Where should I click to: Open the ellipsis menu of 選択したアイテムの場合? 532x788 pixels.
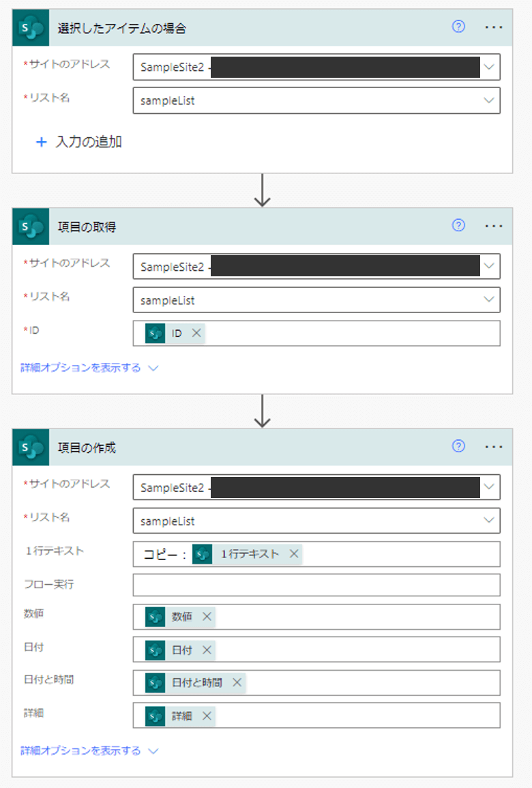pyautogui.click(x=494, y=27)
